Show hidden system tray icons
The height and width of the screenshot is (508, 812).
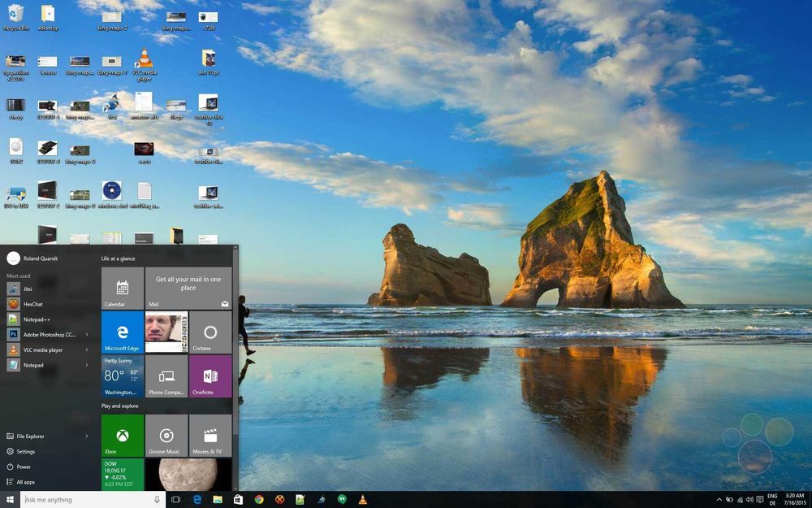[x=719, y=500]
